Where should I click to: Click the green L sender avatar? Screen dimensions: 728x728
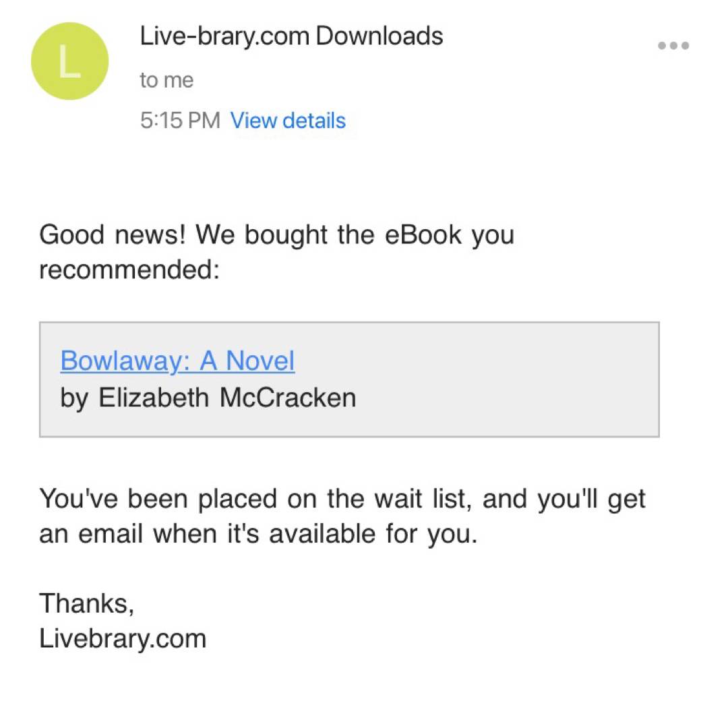pos(69,61)
